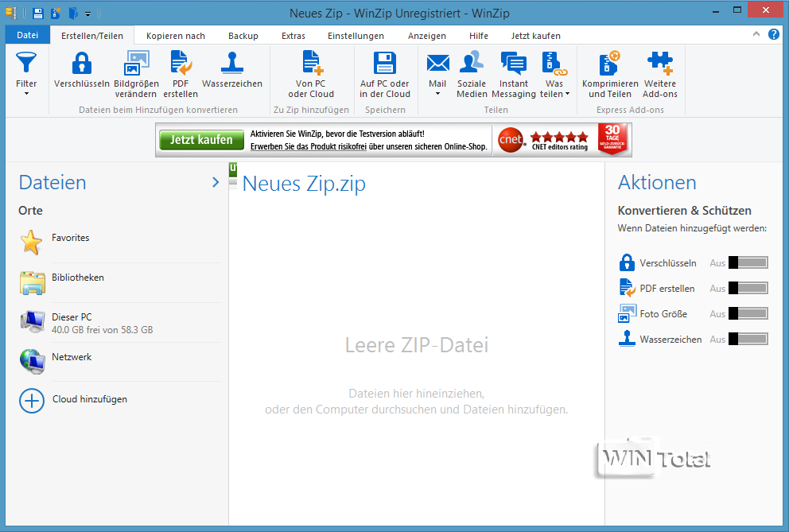Screen dimensions: 789x532
Task: Toggle PDF erstellen switch in Aktionen
Action: pyautogui.click(x=748, y=288)
